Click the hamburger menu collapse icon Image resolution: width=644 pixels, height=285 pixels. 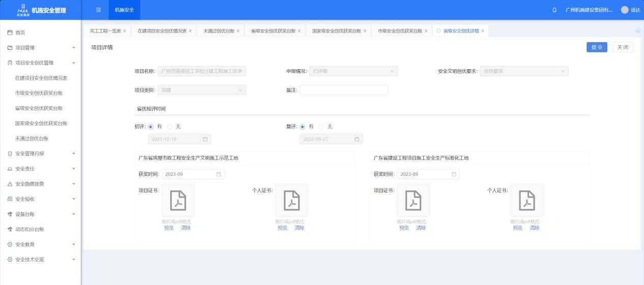tap(98, 10)
